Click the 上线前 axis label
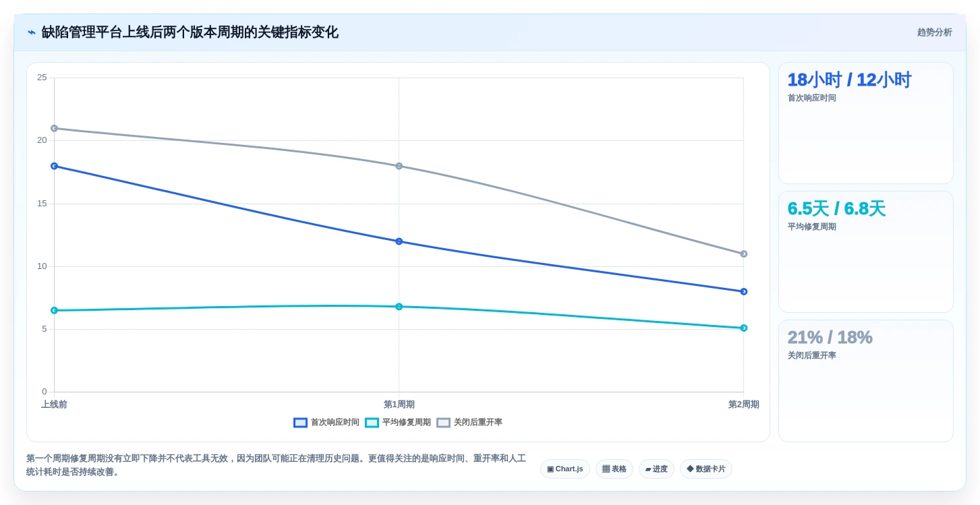Image resolution: width=980 pixels, height=505 pixels. pos(54,405)
